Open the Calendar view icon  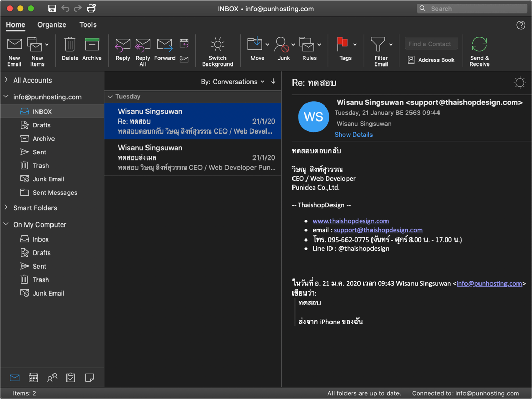33,378
